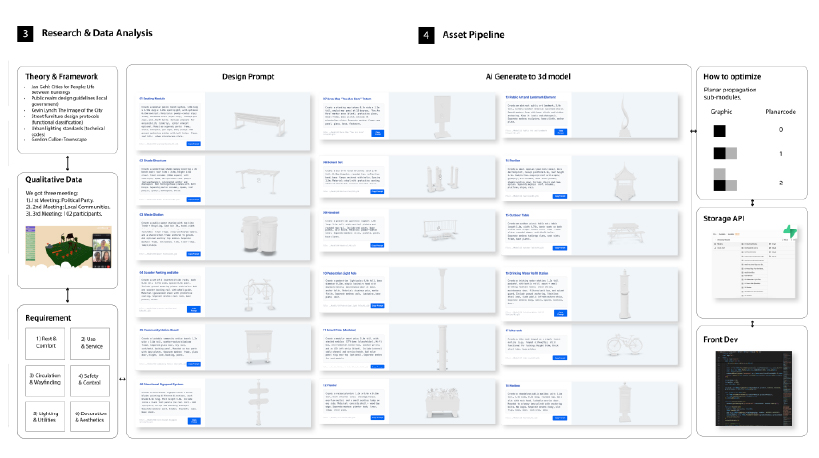Click the 'AI Generate to 3d model' heading
This screenshot has width=819, height=458.
(x=528, y=77)
